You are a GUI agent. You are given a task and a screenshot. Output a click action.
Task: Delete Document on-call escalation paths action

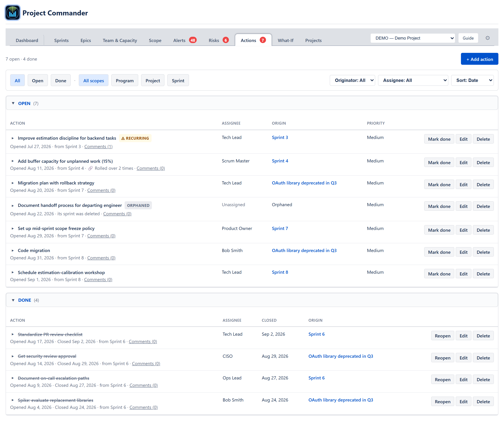click(x=483, y=380)
